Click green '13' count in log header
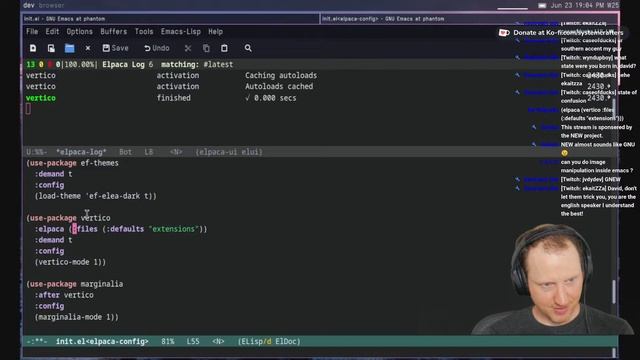Viewport: 640px width, 360px height. click(x=31, y=64)
